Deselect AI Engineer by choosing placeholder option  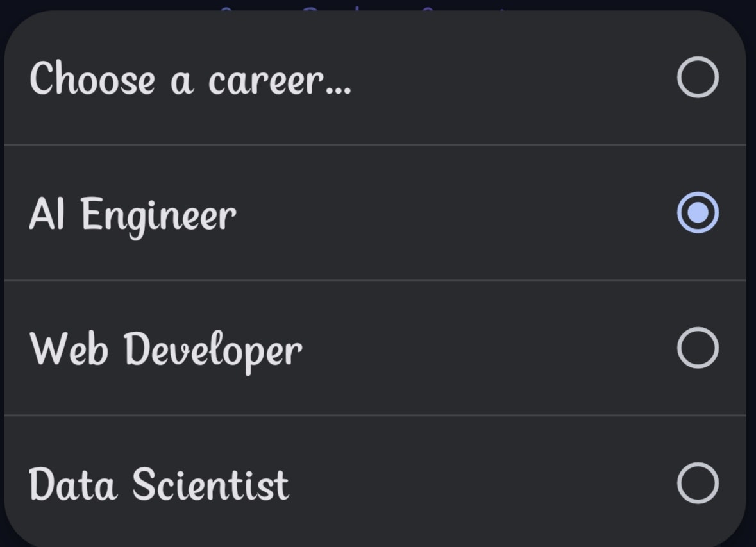click(x=378, y=79)
